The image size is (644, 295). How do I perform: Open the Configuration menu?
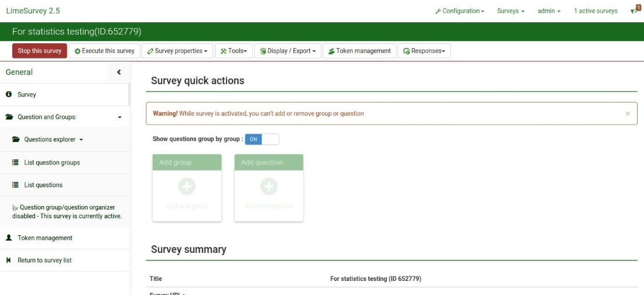coord(460,11)
